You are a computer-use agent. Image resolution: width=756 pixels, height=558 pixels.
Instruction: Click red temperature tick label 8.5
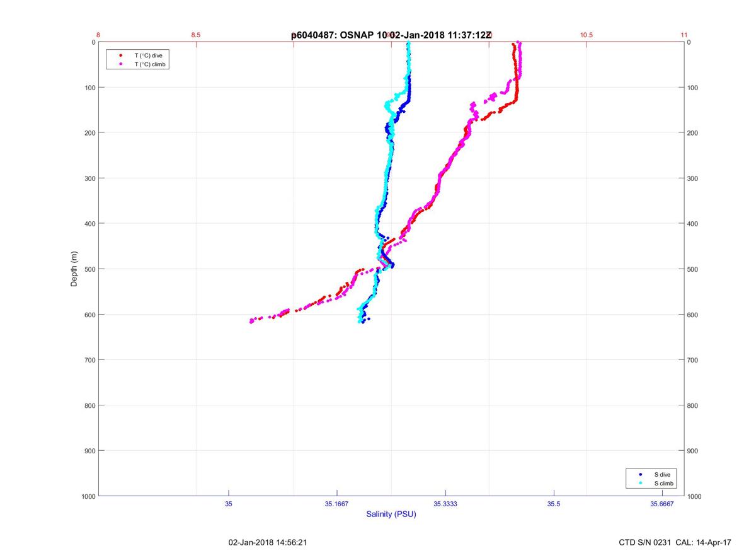click(196, 35)
